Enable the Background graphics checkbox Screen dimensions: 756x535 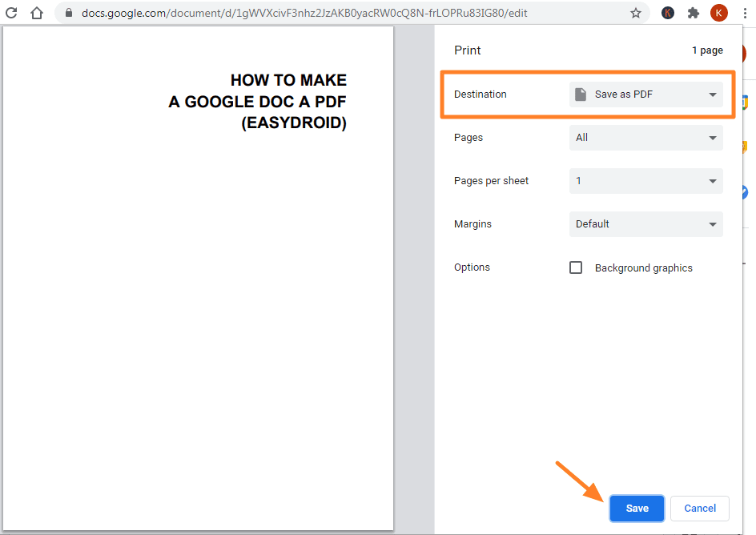pyautogui.click(x=576, y=267)
